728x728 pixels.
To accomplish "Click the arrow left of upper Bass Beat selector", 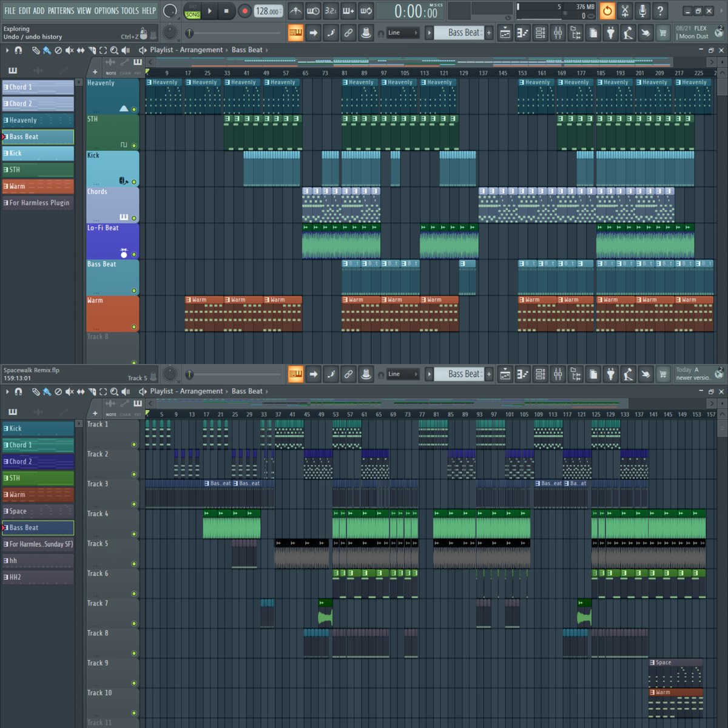I will tap(429, 33).
